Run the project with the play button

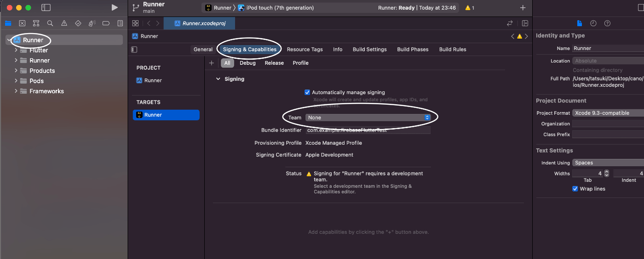(115, 7)
